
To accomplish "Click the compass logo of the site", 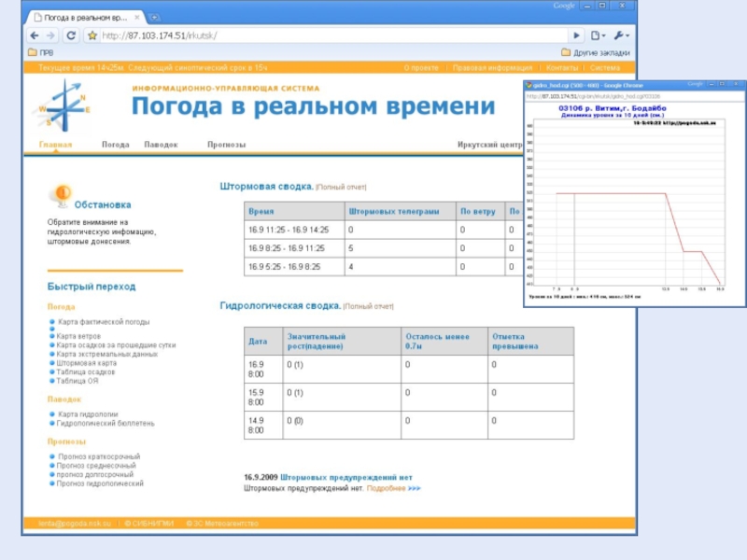I will click(62, 105).
